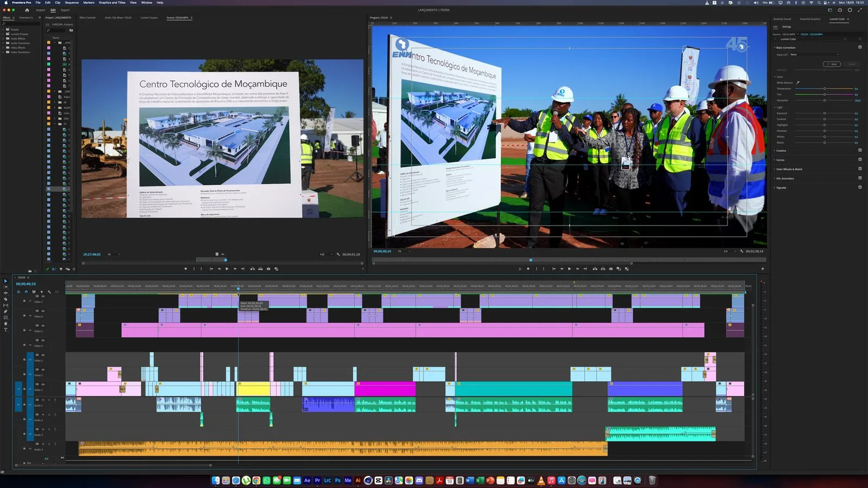
Task: Toggle Snap in Timeline magnet icon
Action: [25, 292]
